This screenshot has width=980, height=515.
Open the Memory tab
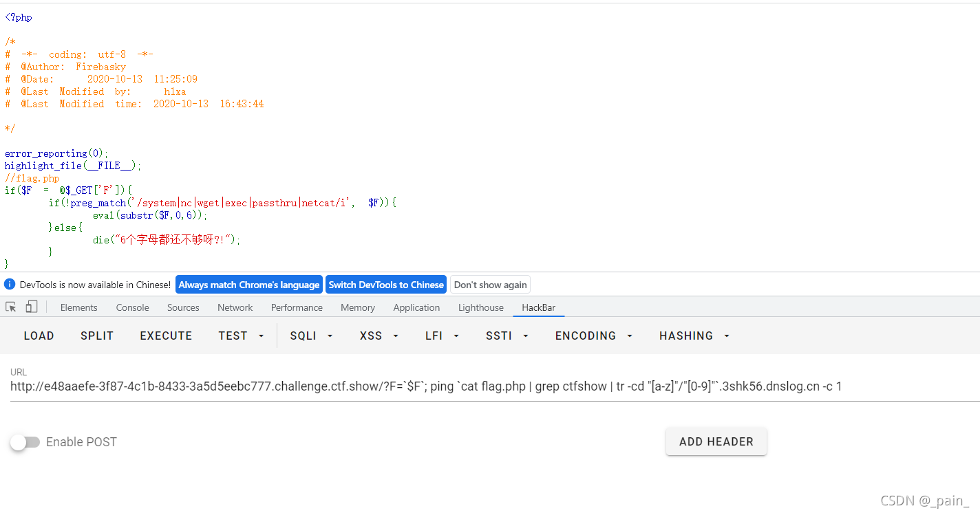(358, 307)
